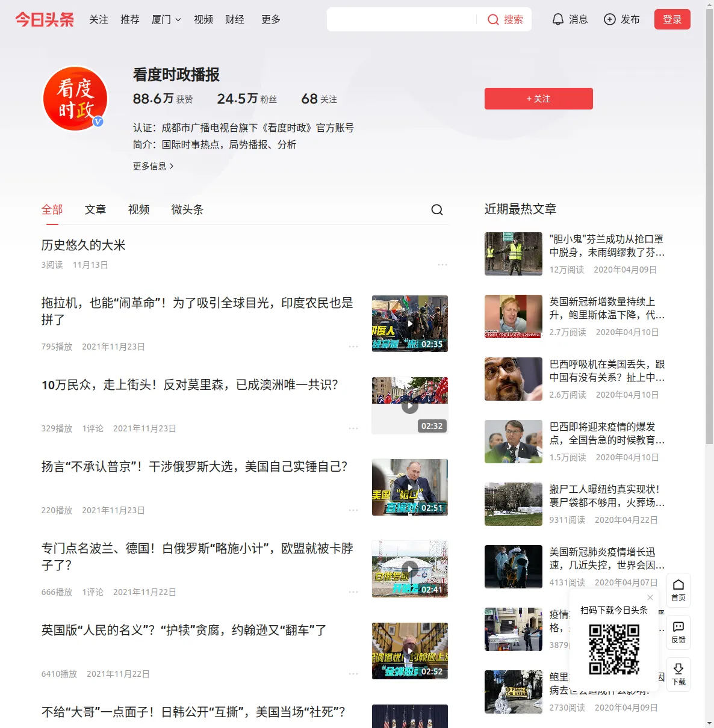Image resolution: width=714 pixels, height=728 pixels.
Task: Open 财经 in top navigation
Action: (235, 19)
